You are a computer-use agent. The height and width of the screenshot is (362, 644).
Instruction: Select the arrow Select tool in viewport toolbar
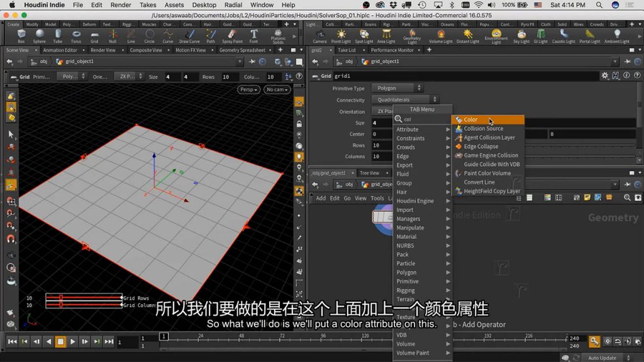[11, 134]
